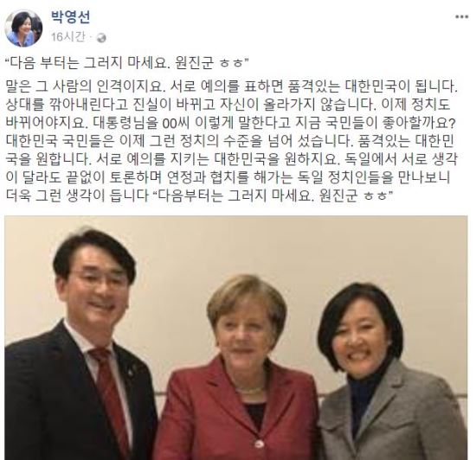The height and width of the screenshot is (460, 476).
Task: Open the post options three-dot menu
Action: click(x=461, y=17)
